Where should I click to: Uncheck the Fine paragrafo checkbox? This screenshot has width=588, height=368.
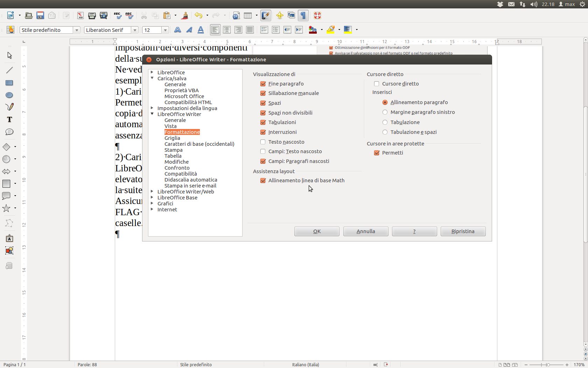pyautogui.click(x=263, y=84)
